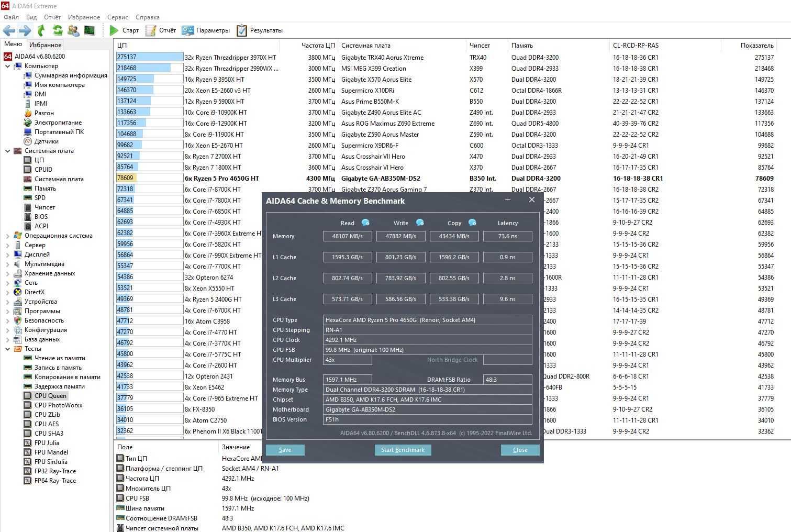Expand the Дисплей tree node
The width and height of the screenshot is (791, 532).
click(x=7, y=254)
